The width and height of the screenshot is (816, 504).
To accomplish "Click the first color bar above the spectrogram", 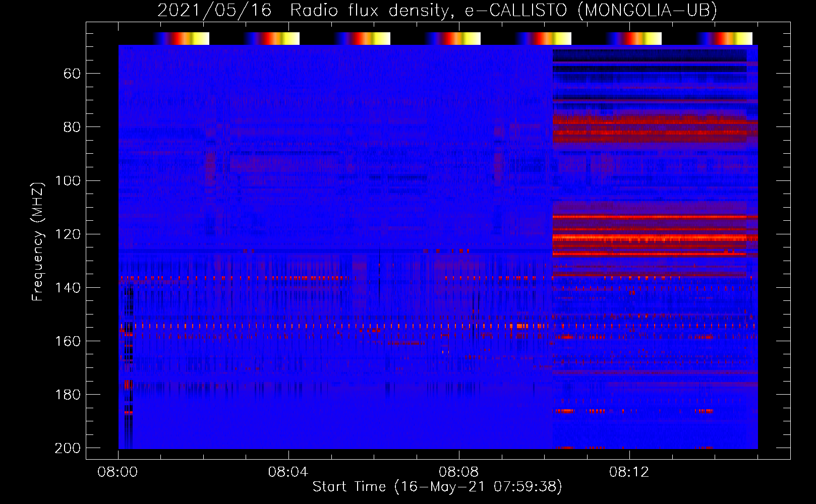I will click(x=181, y=38).
